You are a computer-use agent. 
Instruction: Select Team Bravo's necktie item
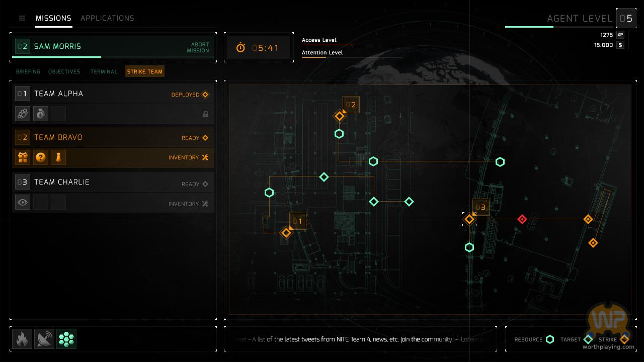pyautogui.click(x=58, y=157)
